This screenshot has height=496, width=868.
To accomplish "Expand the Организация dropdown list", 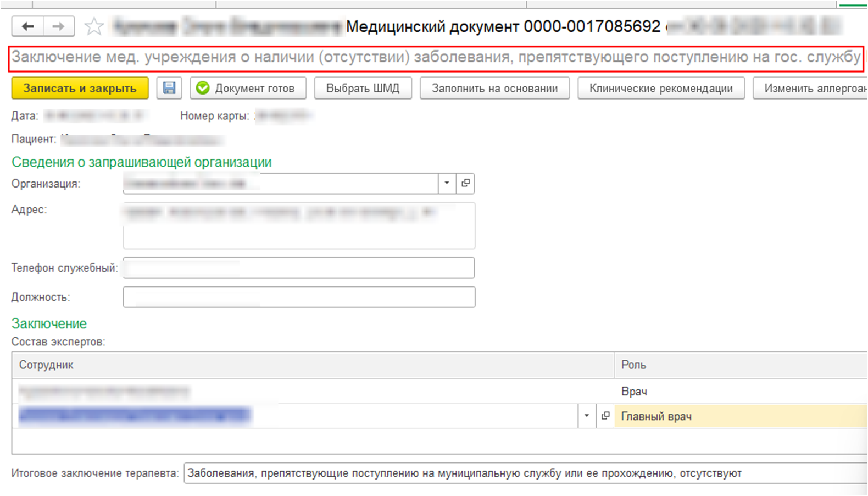I will (x=447, y=183).
